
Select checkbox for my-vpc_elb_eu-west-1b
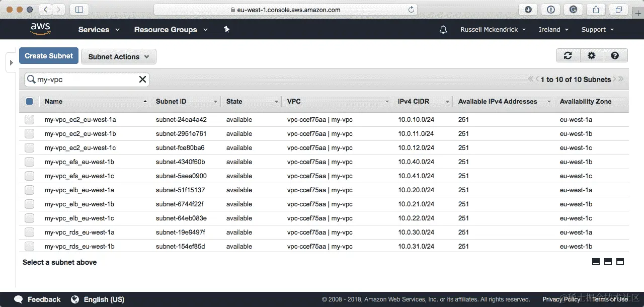[29, 204]
